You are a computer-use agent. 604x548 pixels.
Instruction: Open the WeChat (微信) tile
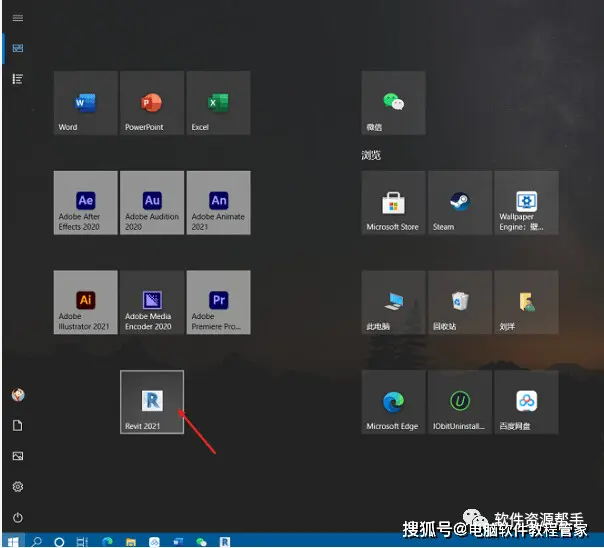[x=393, y=103]
